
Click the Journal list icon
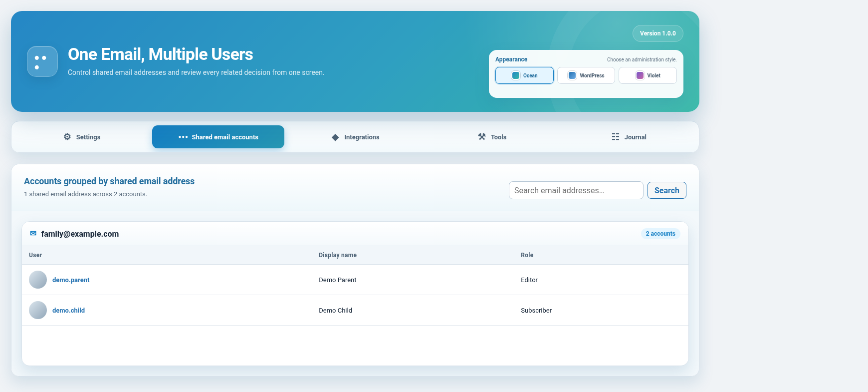pyautogui.click(x=616, y=137)
